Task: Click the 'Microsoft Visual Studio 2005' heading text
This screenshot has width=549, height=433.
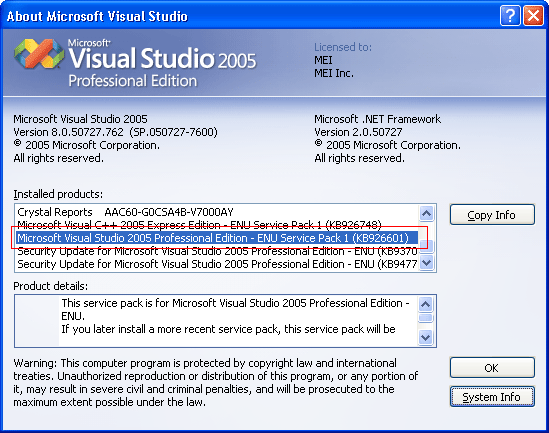Action: click(80, 119)
